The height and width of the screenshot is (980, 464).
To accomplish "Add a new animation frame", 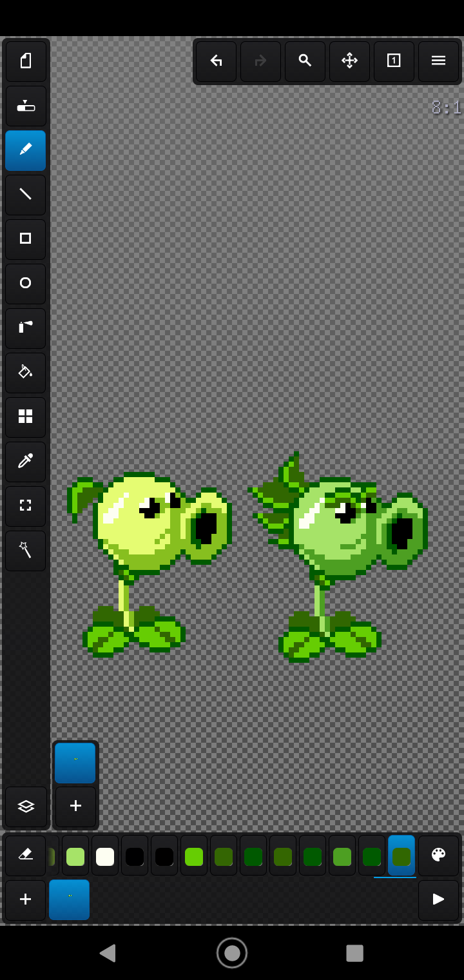I will pyautogui.click(x=26, y=900).
